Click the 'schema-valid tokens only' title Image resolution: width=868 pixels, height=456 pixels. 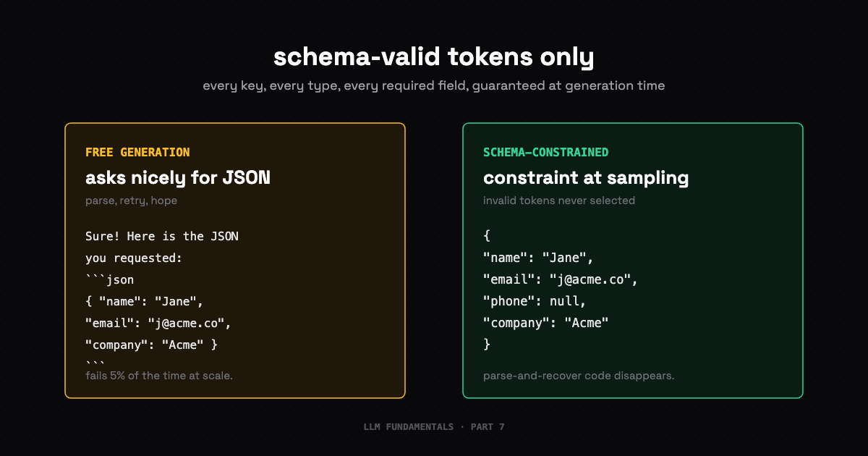[x=434, y=57]
